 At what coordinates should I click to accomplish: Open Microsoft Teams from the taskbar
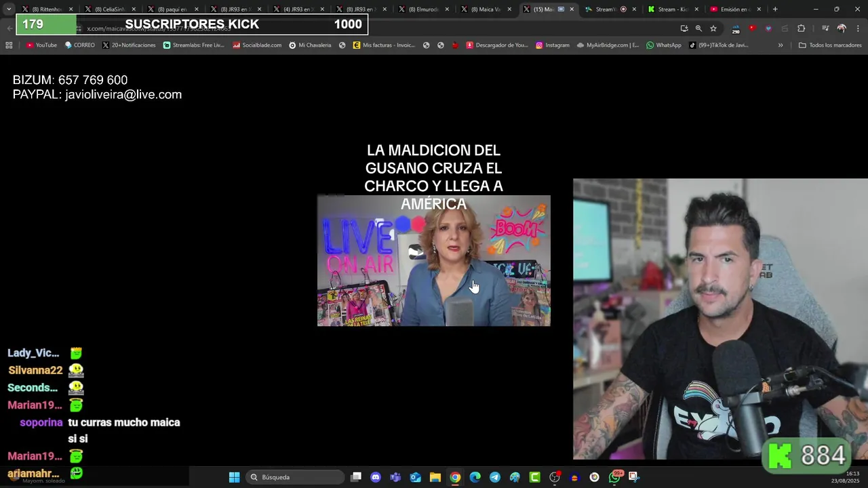click(395, 477)
